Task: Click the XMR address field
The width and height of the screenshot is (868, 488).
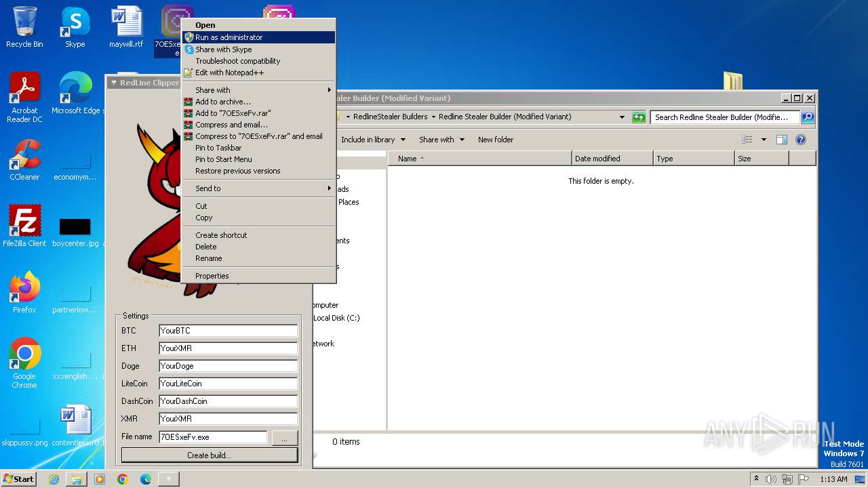Action: pos(228,419)
